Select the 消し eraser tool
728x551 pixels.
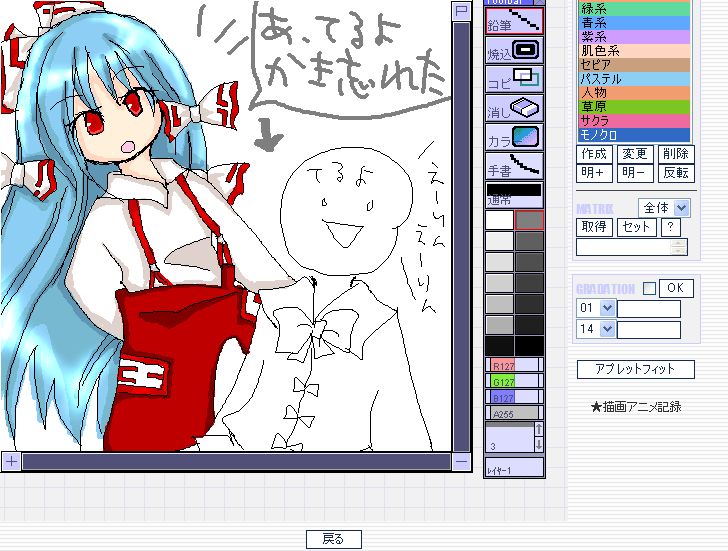tap(514, 108)
